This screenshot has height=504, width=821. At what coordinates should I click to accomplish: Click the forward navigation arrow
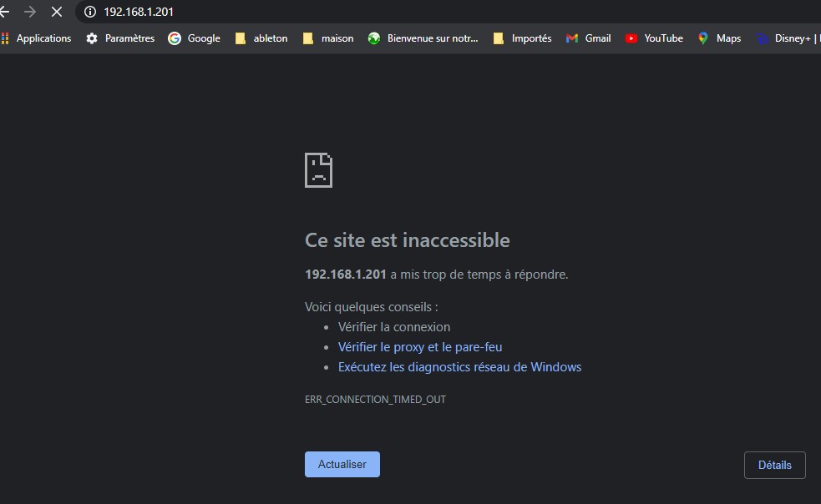pyautogui.click(x=30, y=12)
